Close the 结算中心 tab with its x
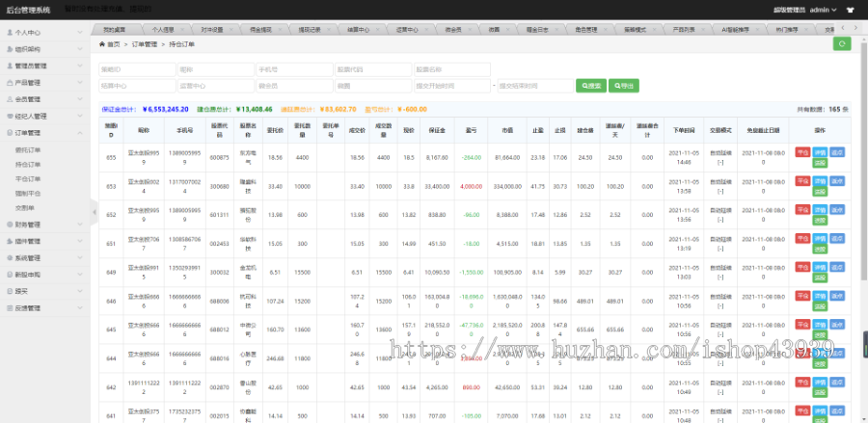This screenshot has height=423, width=868. pyautogui.click(x=379, y=30)
